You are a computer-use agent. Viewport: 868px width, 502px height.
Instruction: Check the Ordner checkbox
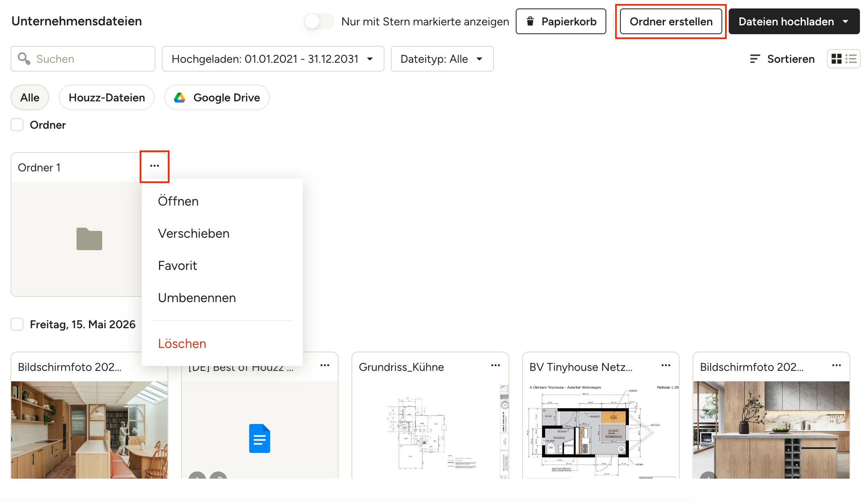pyautogui.click(x=17, y=125)
